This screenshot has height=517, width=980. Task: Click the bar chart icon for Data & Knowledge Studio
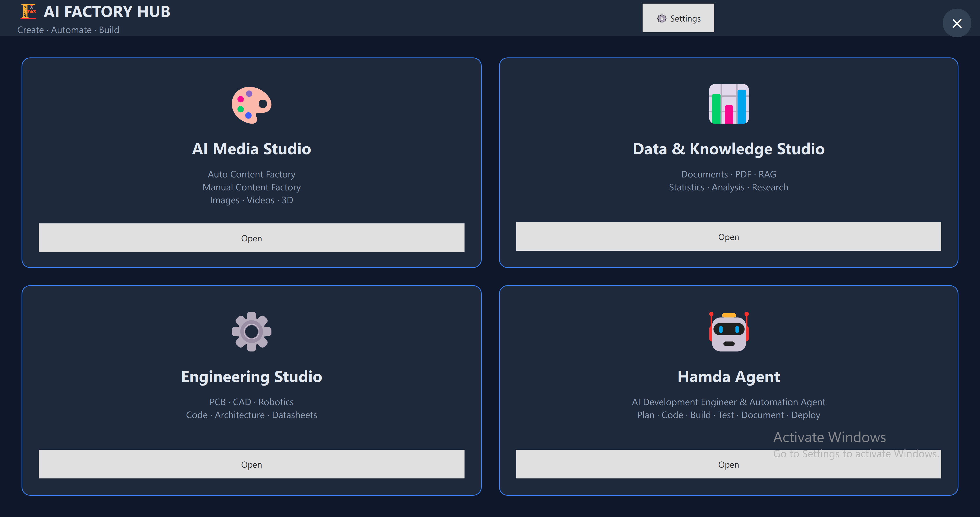pyautogui.click(x=728, y=104)
